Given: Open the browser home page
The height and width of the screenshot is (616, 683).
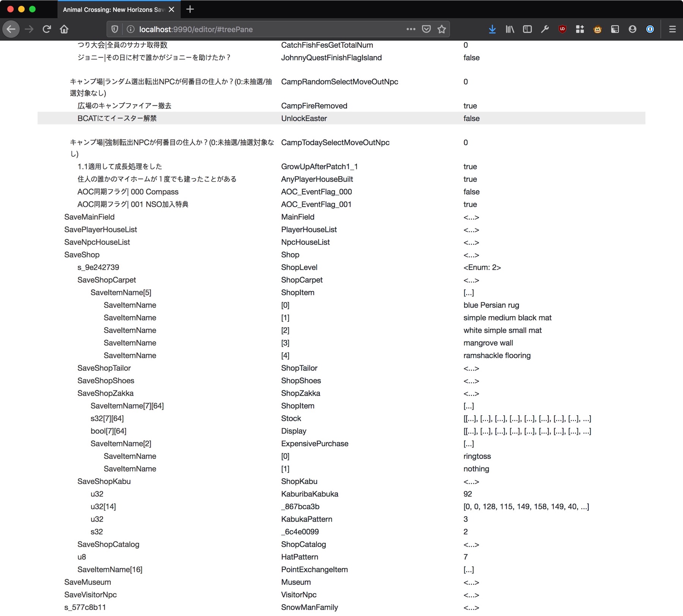Looking at the screenshot, I should 64,29.
